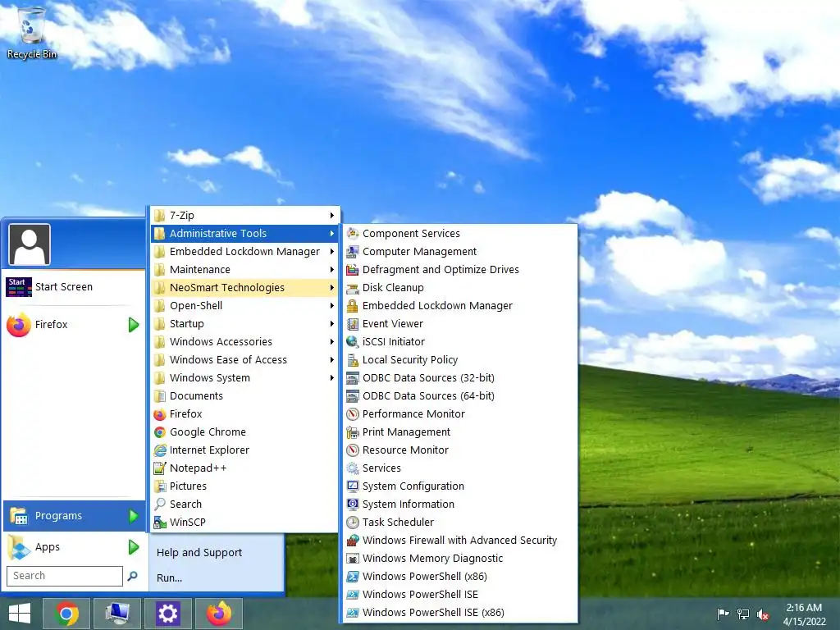This screenshot has height=630, width=840.
Task: Open Recycle Bin on desktop
Action: click(x=31, y=31)
